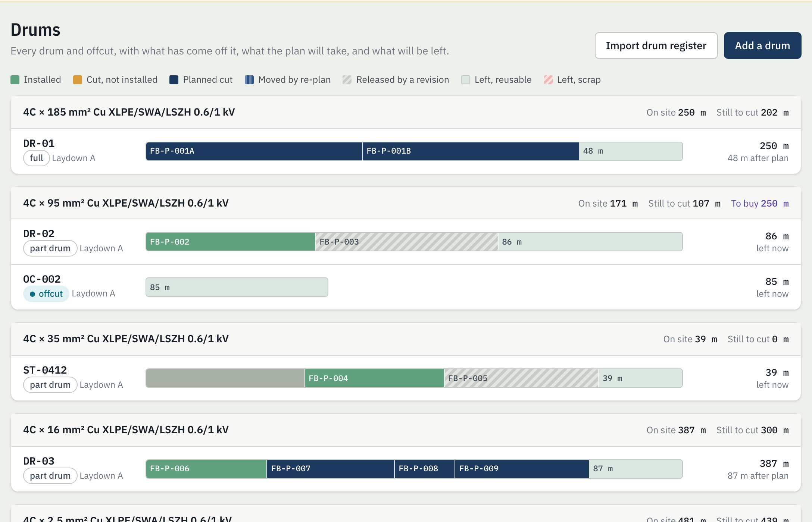Click the Add a drum button
The width and height of the screenshot is (812, 522).
(762, 45)
